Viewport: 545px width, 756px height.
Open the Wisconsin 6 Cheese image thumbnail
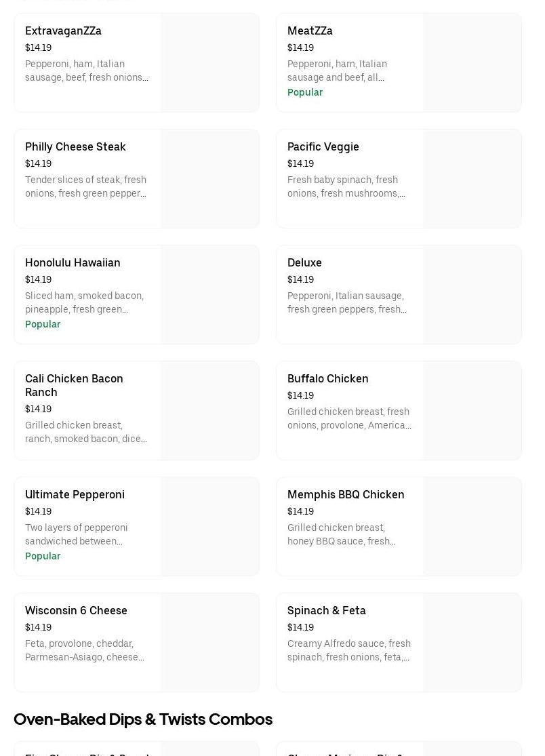[209, 642]
